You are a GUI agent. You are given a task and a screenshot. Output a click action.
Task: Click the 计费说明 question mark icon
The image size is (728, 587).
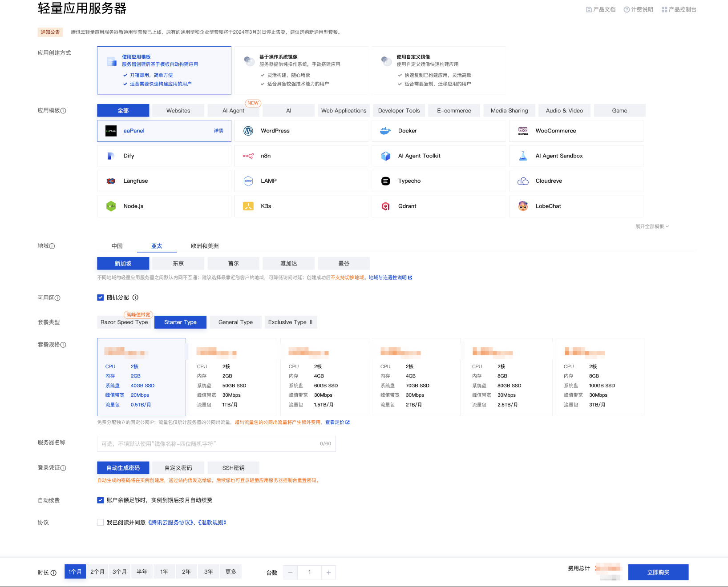point(627,9)
